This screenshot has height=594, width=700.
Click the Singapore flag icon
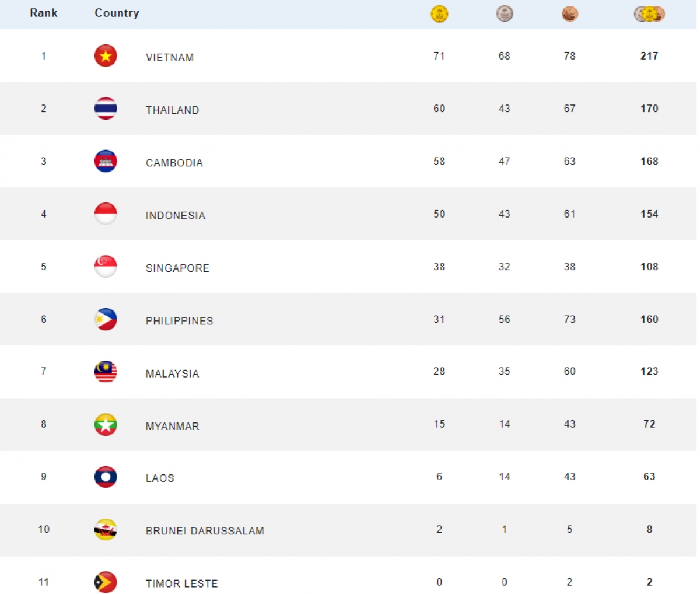(106, 267)
